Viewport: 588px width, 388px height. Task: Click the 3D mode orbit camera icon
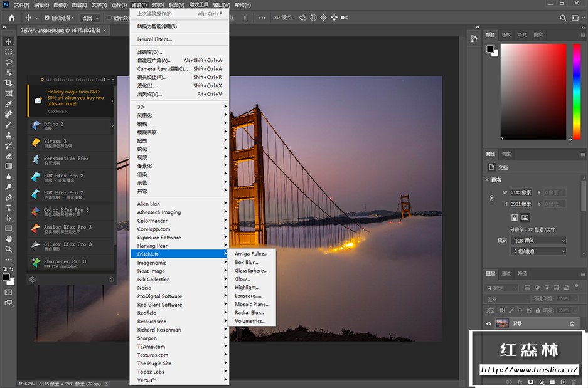coord(303,18)
